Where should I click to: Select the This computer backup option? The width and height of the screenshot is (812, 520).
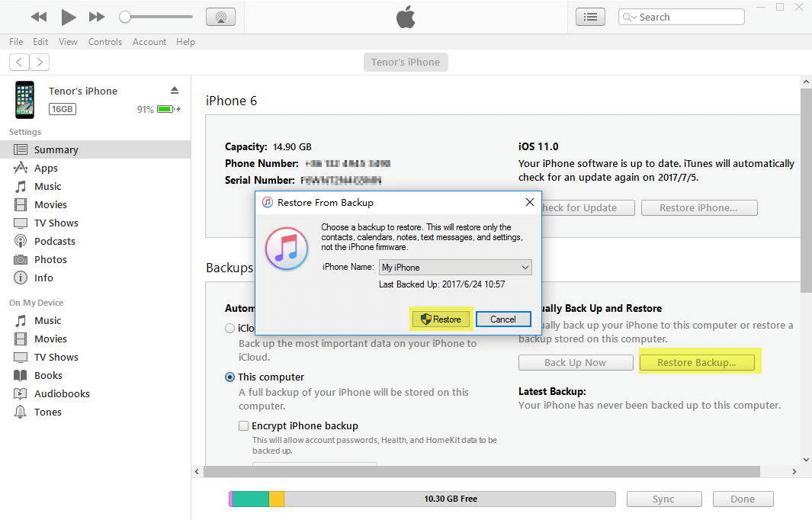(x=229, y=377)
